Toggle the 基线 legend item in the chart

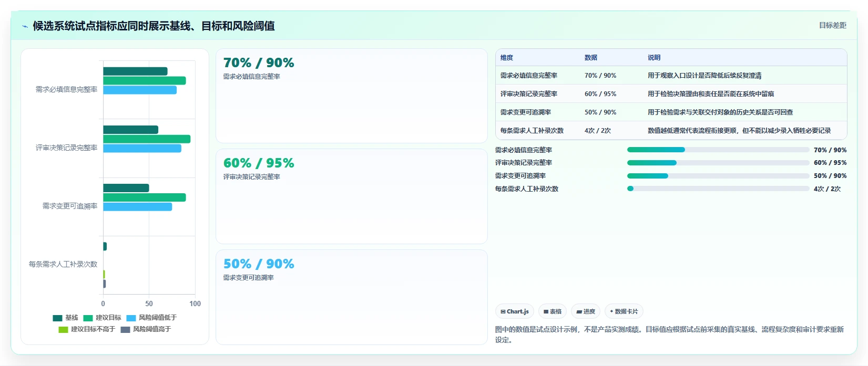tap(65, 318)
